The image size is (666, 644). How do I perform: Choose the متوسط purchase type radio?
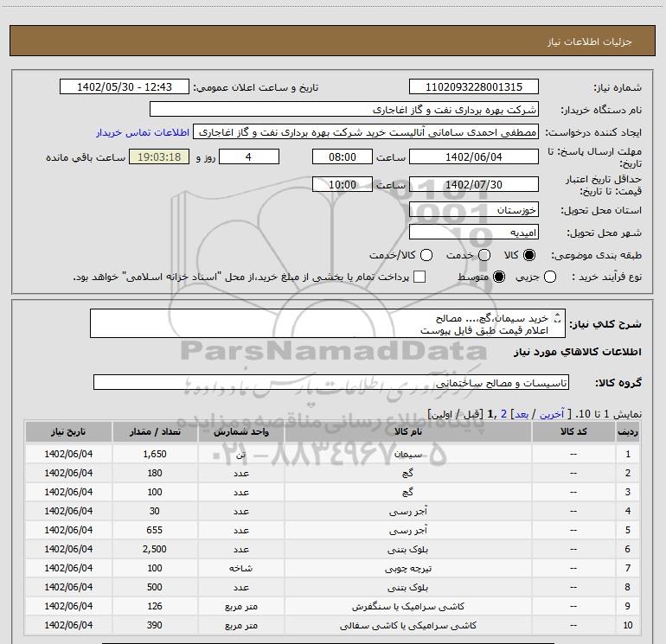(x=499, y=277)
